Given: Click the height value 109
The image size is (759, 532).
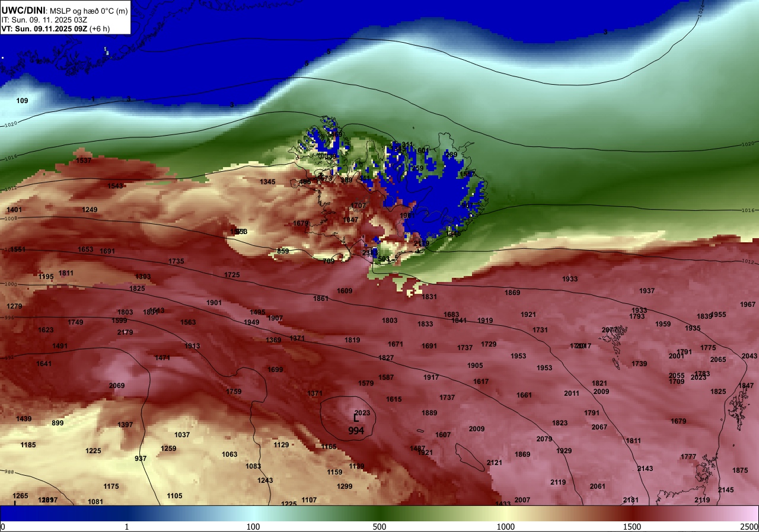Looking at the screenshot, I should pos(22,101).
